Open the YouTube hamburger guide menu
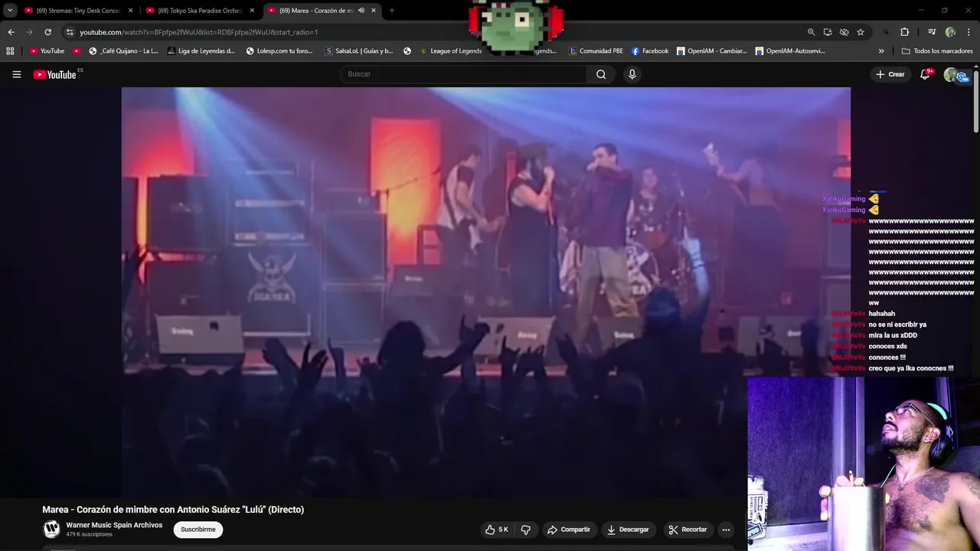 16,74
